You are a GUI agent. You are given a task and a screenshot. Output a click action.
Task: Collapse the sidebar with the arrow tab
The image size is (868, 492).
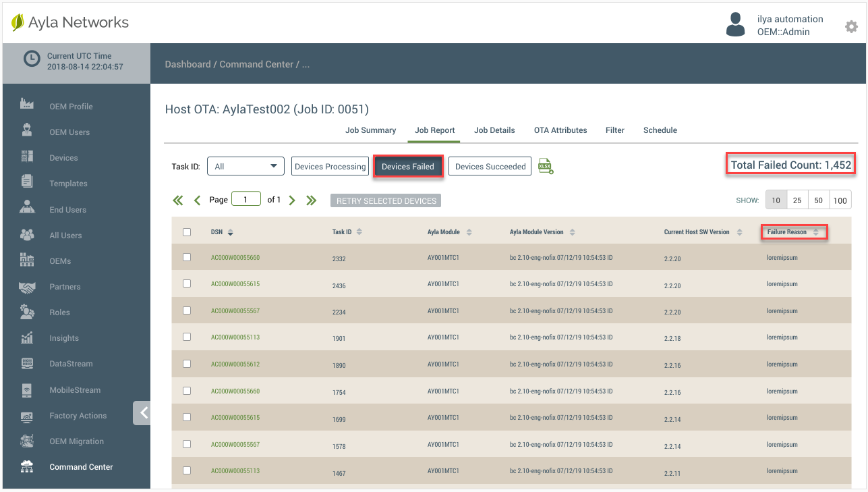[142, 413]
